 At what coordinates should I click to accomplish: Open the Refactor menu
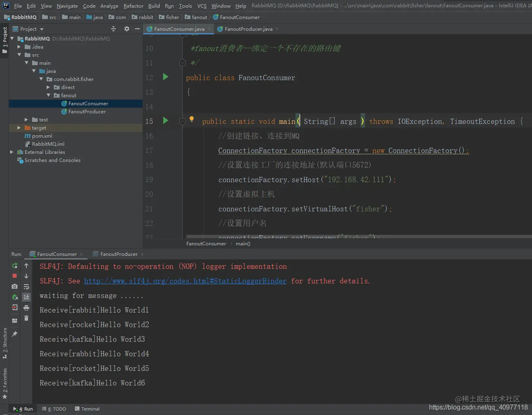133,6
